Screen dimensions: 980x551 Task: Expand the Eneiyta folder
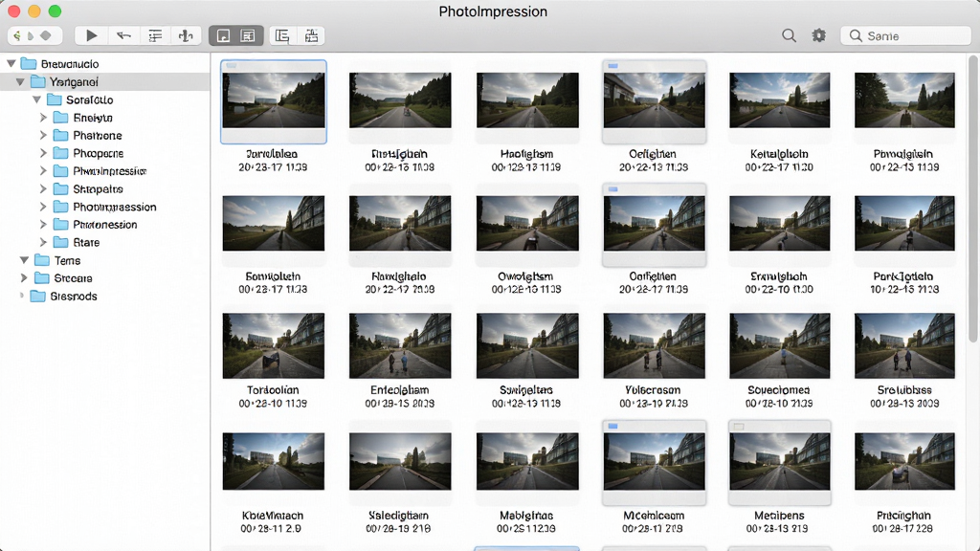43,118
